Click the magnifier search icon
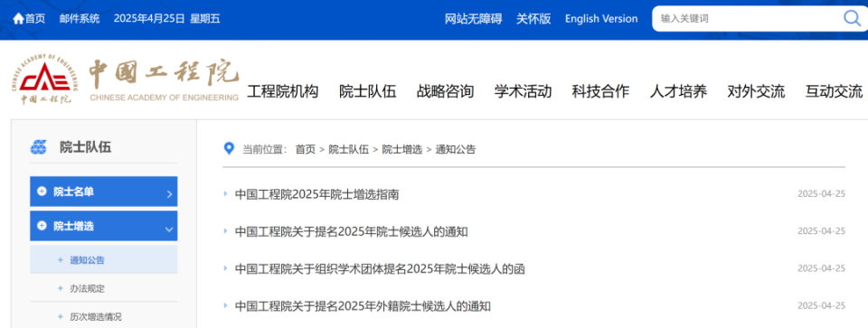 [x=852, y=18]
